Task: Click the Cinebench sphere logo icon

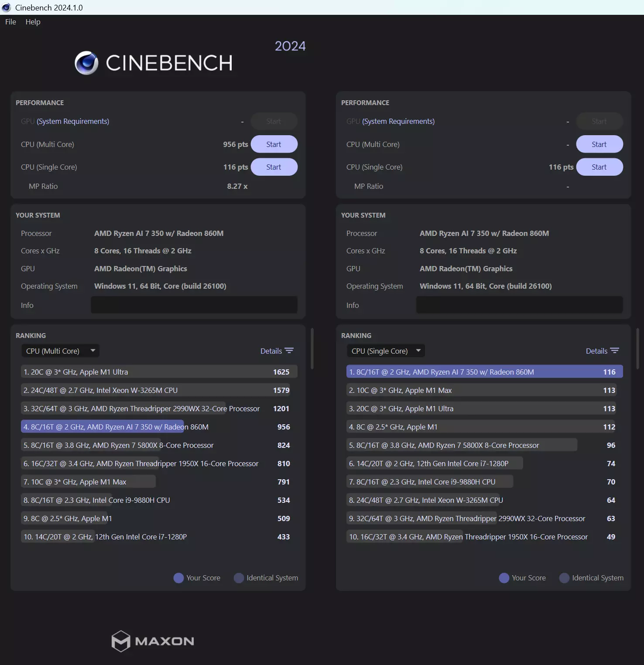Action: point(86,63)
